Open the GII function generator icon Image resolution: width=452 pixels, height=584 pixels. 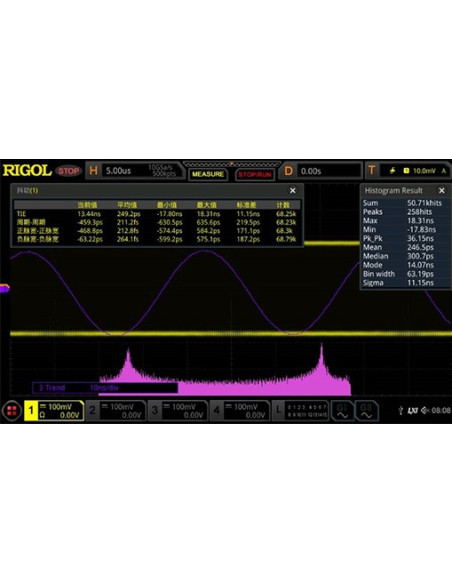367,411
